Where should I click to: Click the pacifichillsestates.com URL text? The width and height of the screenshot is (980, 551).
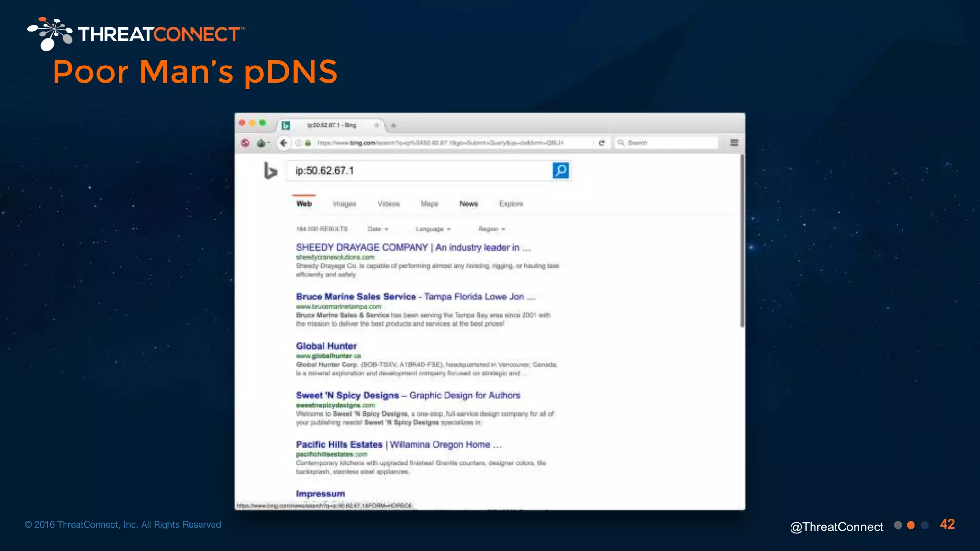tap(332, 454)
